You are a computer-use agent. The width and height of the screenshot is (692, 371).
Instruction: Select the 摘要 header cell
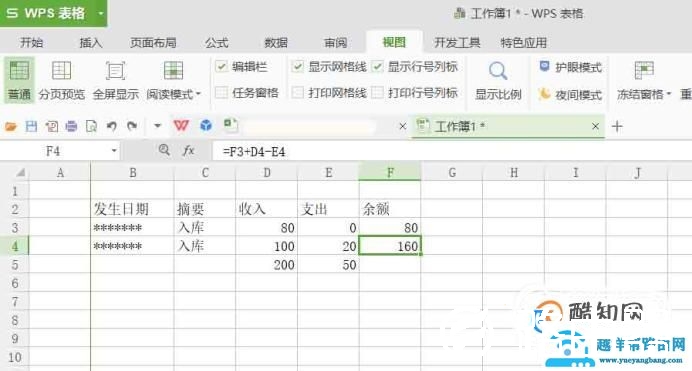(205, 209)
